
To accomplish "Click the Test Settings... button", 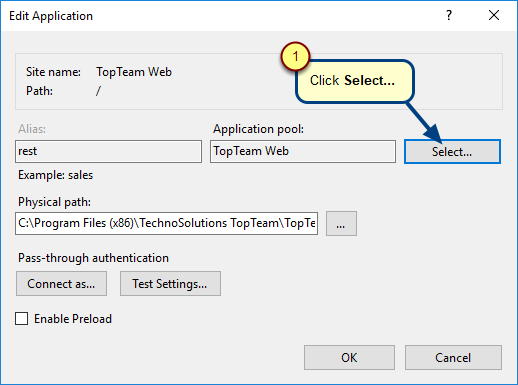I will tap(170, 284).
